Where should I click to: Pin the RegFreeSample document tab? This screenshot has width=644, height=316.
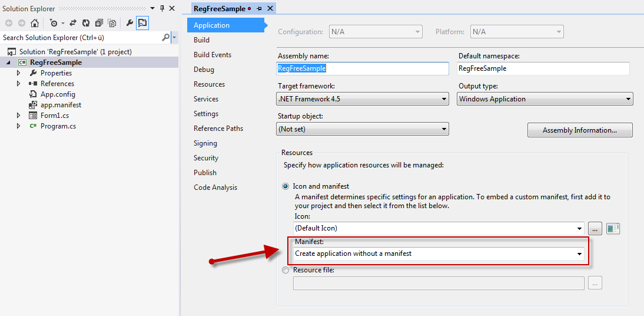point(259,8)
